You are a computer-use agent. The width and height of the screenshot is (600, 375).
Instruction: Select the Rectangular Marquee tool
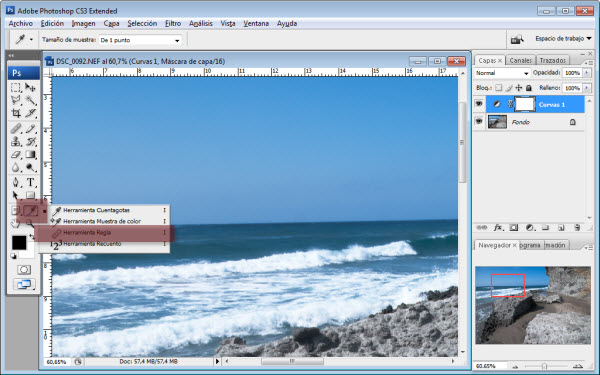point(16,88)
